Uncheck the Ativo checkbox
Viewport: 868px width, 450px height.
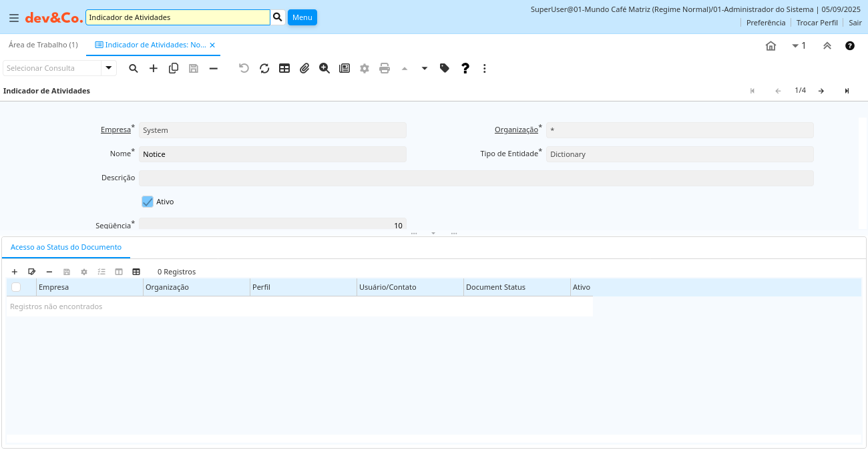[148, 202]
